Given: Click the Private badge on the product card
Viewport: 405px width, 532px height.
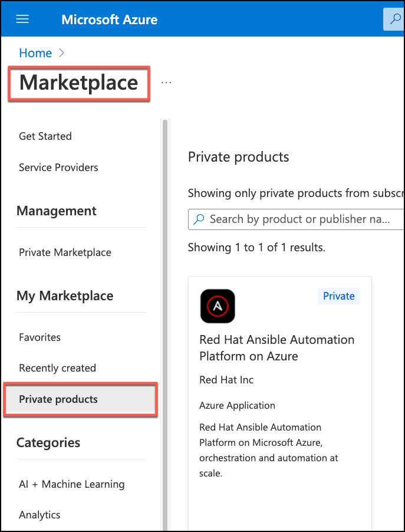Looking at the screenshot, I should point(338,295).
